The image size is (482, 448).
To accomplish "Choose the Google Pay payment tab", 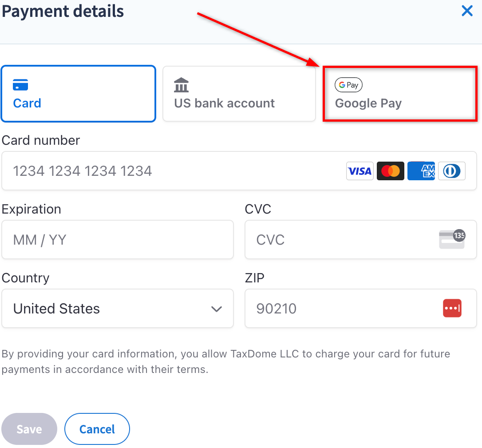I will [x=399, y=94].
